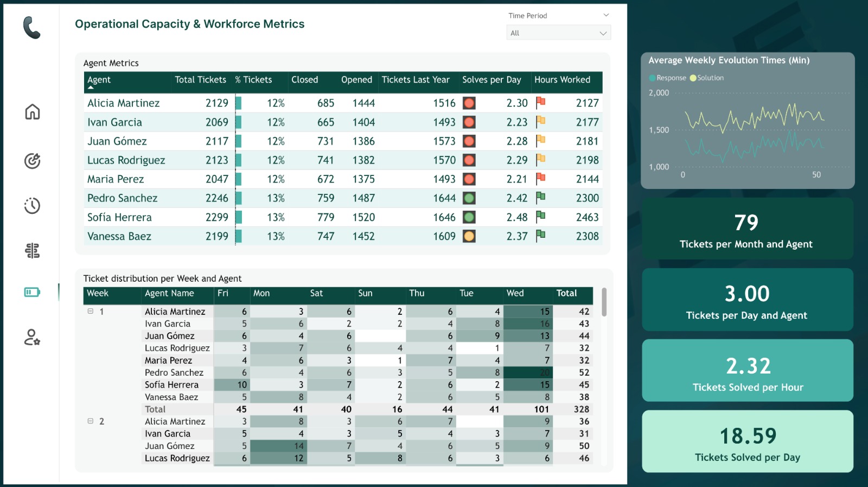868x487 pixels.
Task: Click Lucas Rodriguez's yellow flag icon
Action: [540, 159]
